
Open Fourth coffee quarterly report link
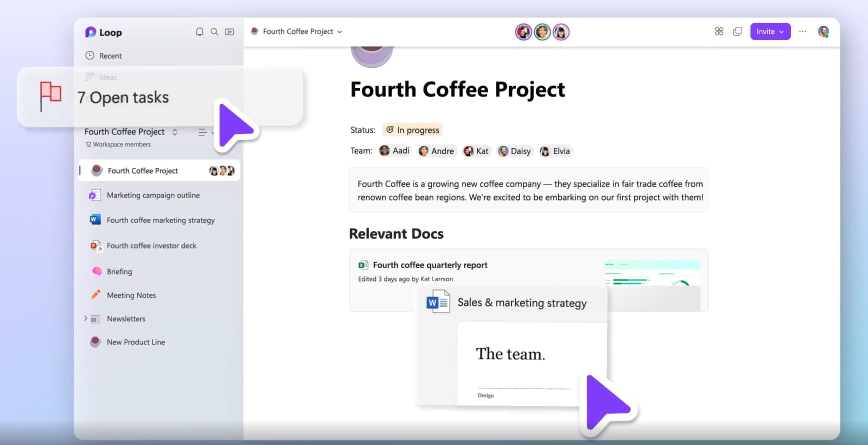[x=430, y=265]
